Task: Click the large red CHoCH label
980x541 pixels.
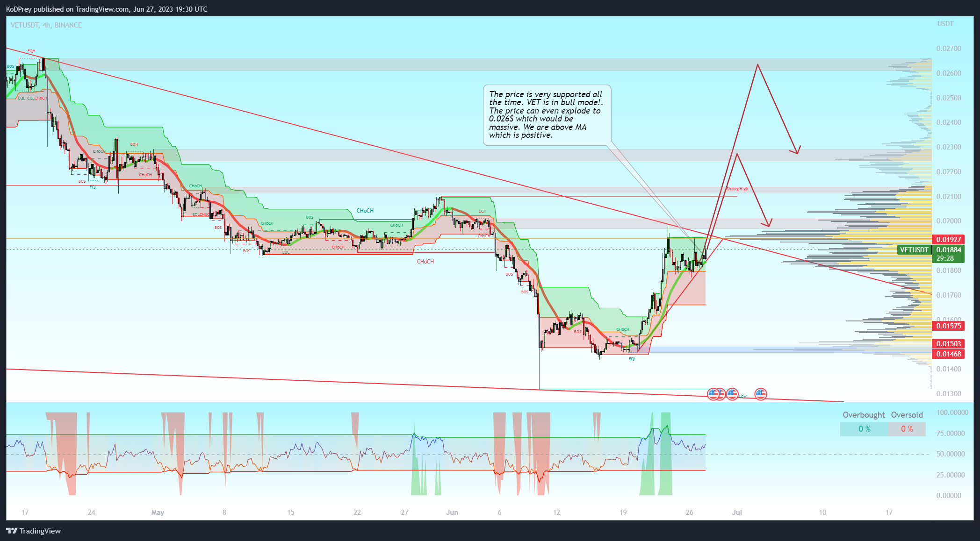Action: pyautogui.click(x=425, y=262)
